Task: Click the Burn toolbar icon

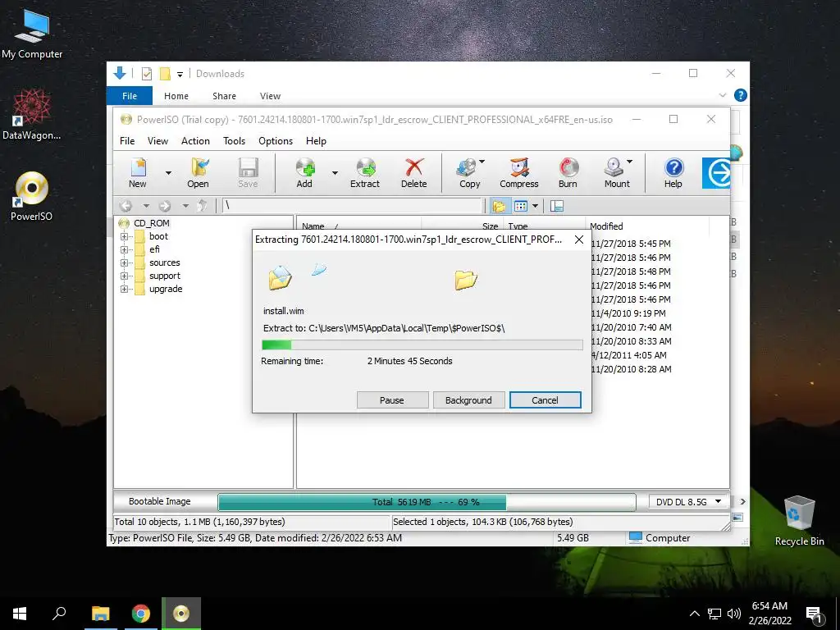Action: [568, 172]
